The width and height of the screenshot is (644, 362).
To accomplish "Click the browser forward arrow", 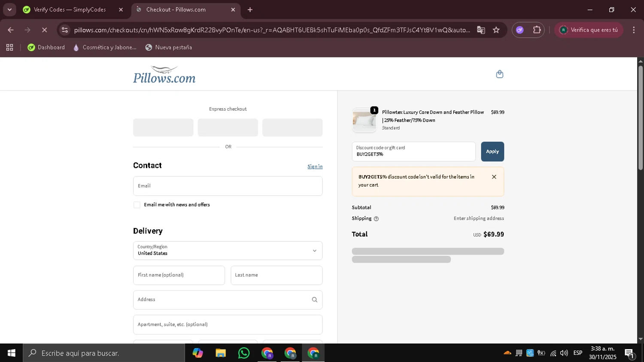I will coord(27,30).
